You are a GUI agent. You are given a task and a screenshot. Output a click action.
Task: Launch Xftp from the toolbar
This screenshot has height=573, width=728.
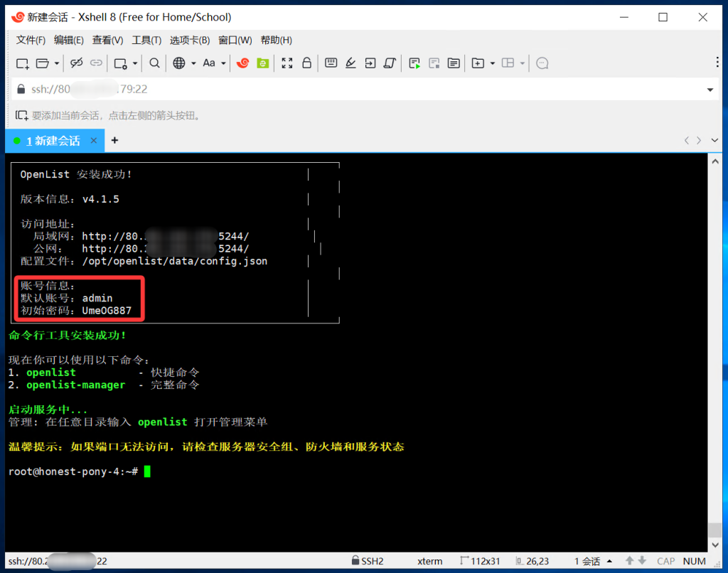pyautogui.click(x=264, y=63)
